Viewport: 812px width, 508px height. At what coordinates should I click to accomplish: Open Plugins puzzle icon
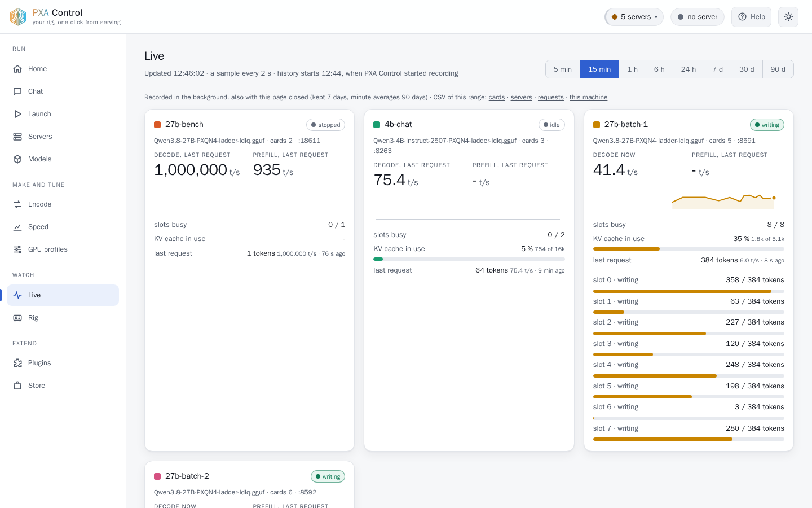pos(17,363)
